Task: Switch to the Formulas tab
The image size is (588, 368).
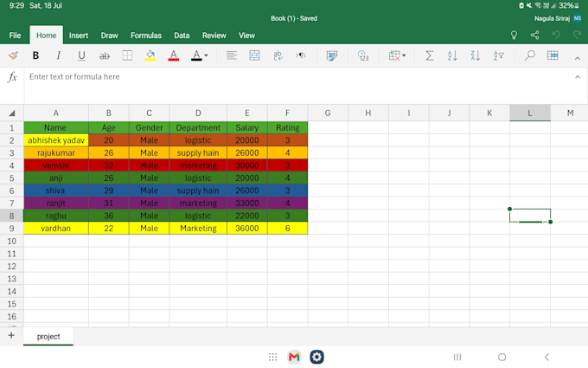Action: (x=146, y=36)
